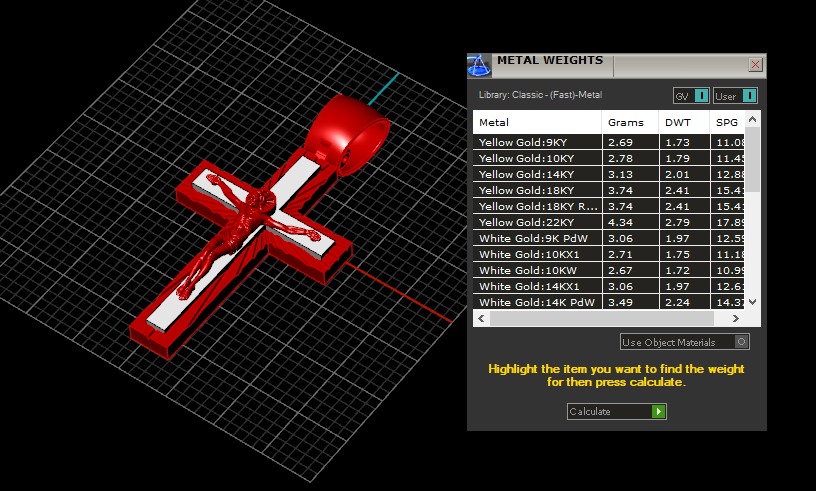Sort by the Metal column header

tap(537, 122)
